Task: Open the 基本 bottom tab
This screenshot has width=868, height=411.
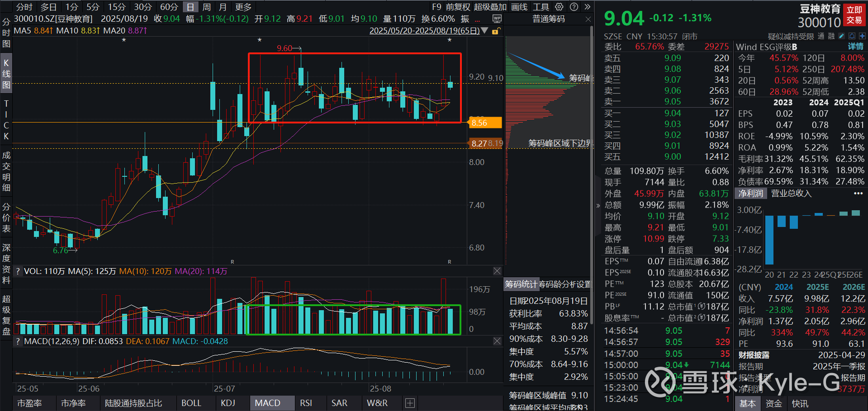Action: (x=747, y=403)
